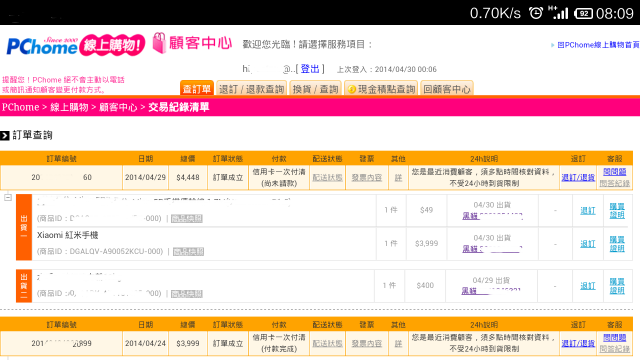Open 購買說明 for the $400 item
The height and width of the screenshot is (360, 640).
[617, 286]
